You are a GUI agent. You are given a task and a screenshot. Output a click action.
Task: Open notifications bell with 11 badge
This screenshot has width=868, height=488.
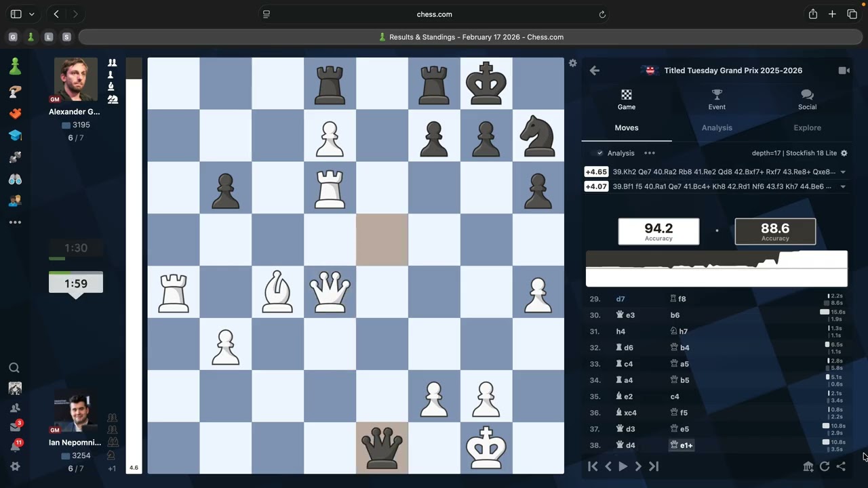(14, 447)
